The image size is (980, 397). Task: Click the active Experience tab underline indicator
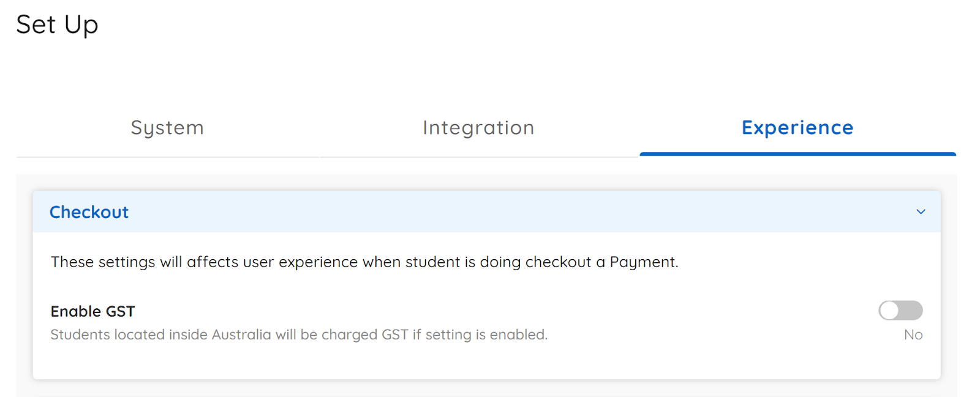(797, 154)
